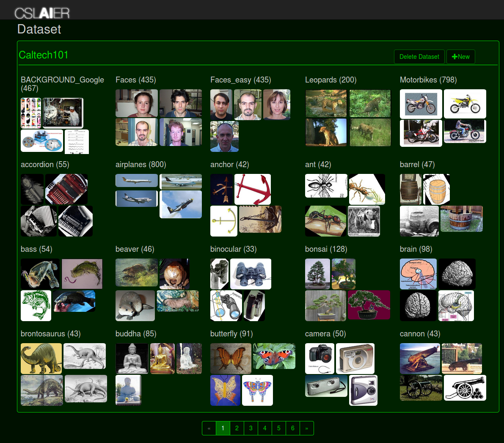Open the bonsai (128) category

326,249
